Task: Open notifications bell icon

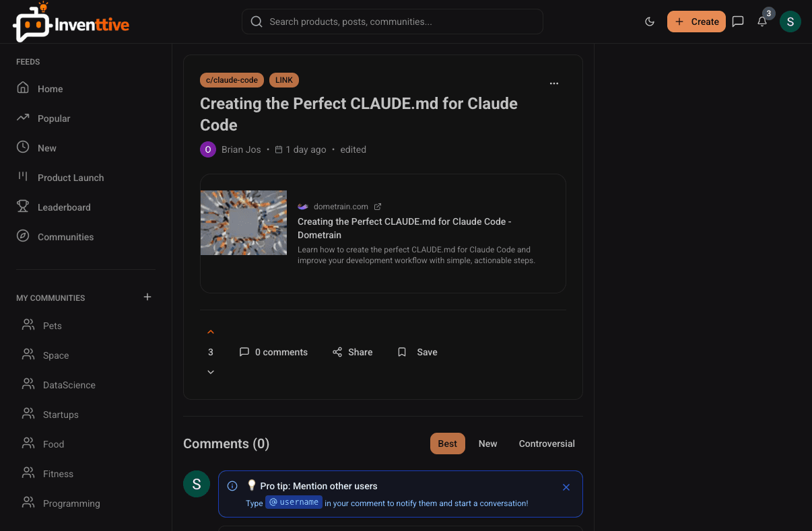Action: point(762,22)
